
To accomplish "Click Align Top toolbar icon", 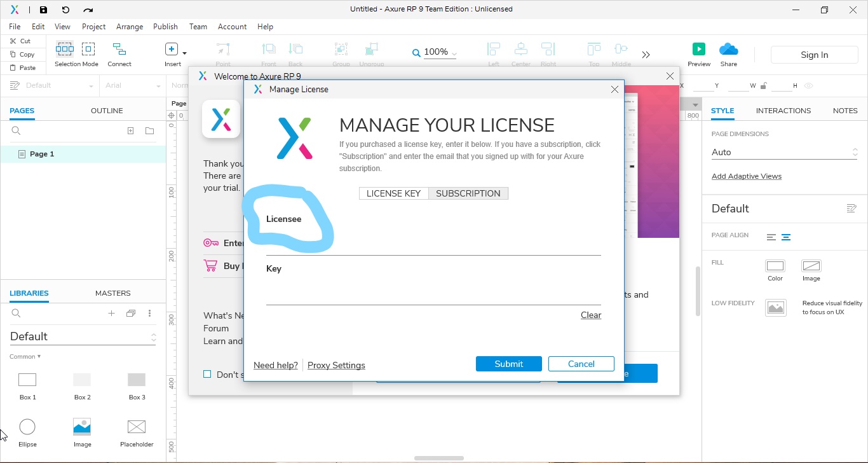I will coord(594,49).
